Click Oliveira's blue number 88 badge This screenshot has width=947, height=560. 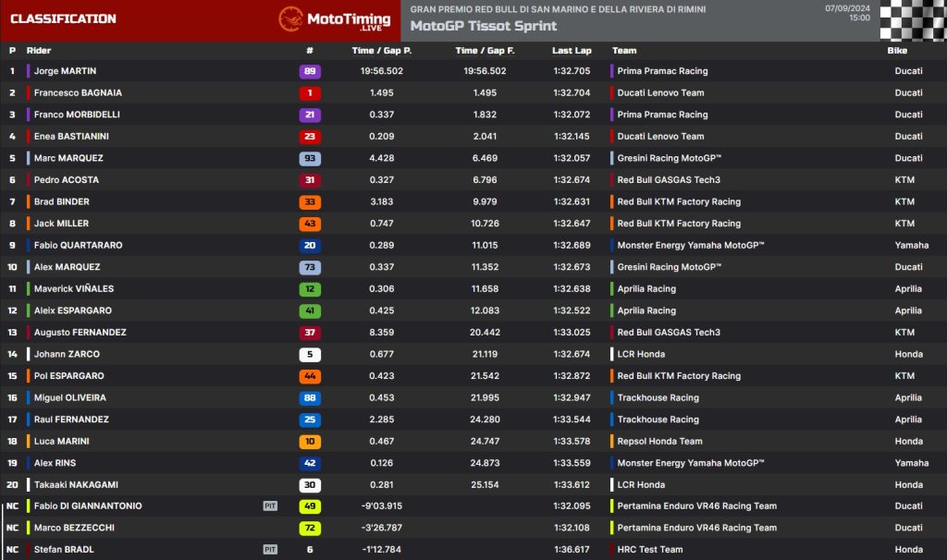click(310, 397)
